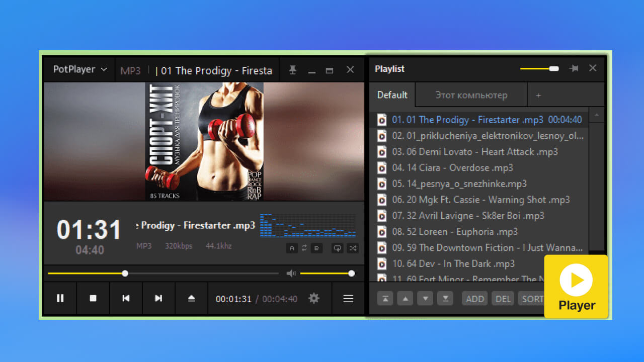
Task: Toggle playlist repeat mode icon
Action: click(337, 248)
